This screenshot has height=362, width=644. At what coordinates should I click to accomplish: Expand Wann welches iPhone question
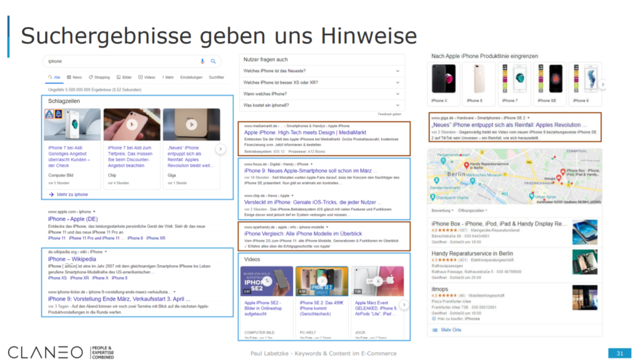point(322,94)
